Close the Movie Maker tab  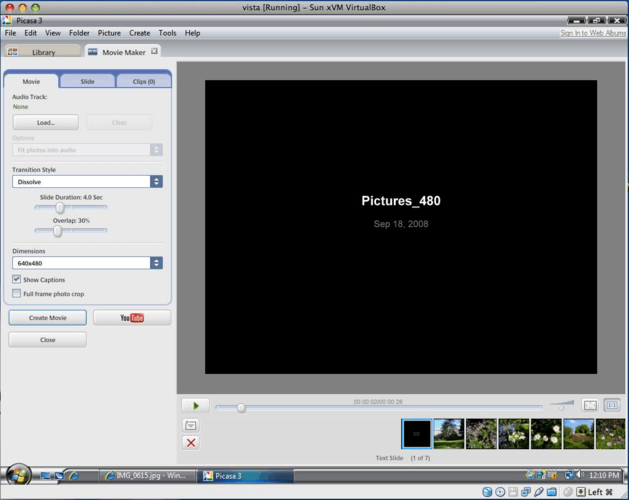click(154, 51)
